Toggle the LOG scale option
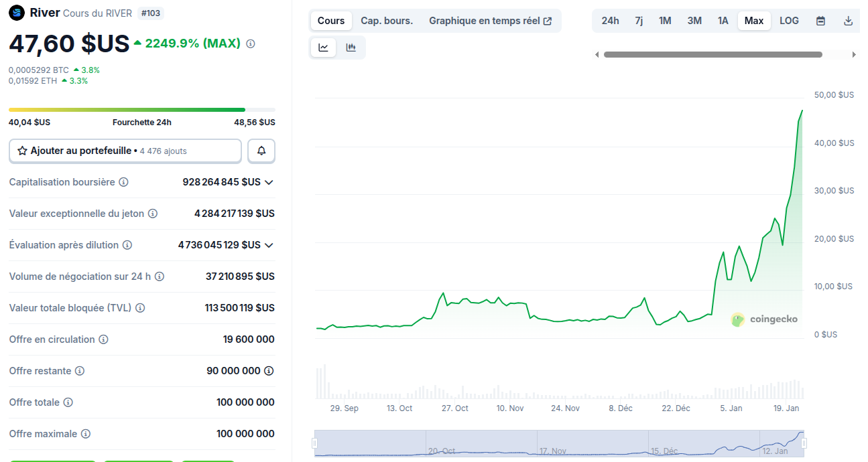Screen dimensions: 868x462 (x=789, y=21)
